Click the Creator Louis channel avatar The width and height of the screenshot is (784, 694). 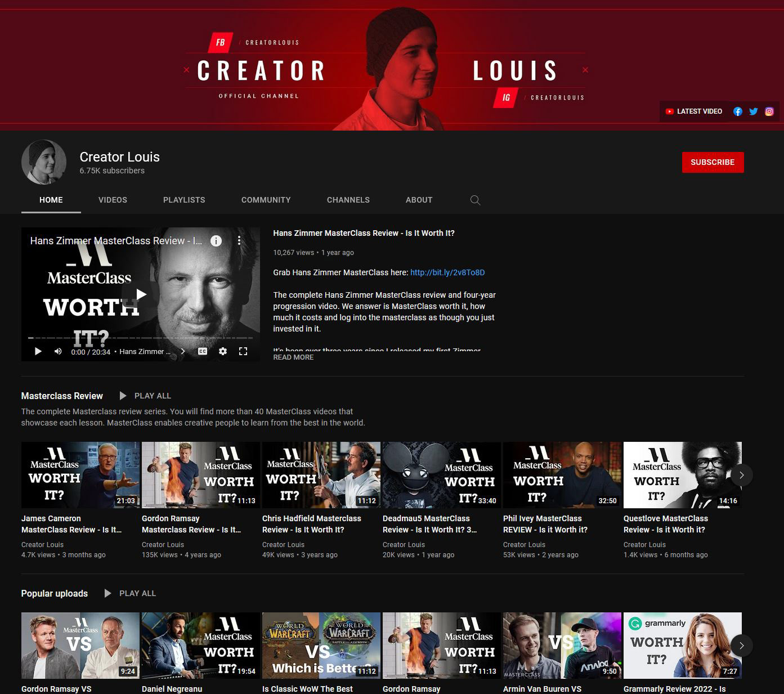click(x=44, y=162)
